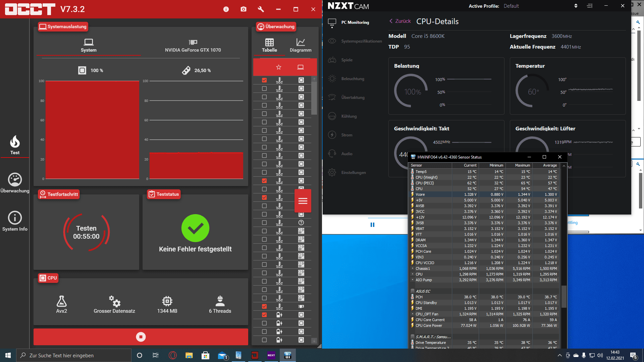Open System Info in OCCT sidebar
Viewport: 644px width, 362px height.
(15, 221)
